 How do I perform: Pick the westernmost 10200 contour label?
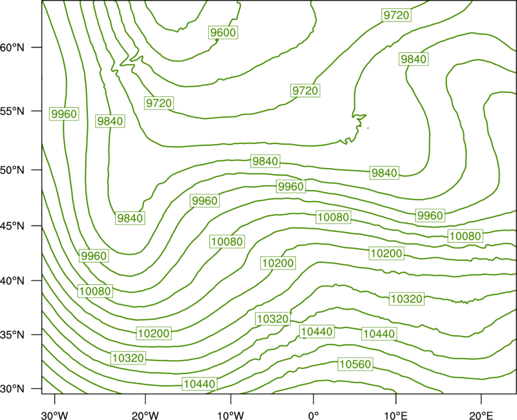point(154,333)
